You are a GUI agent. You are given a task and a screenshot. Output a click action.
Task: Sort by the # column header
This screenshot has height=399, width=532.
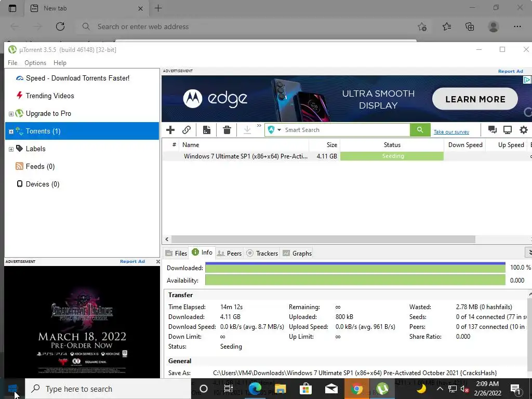tap(174, 145)
